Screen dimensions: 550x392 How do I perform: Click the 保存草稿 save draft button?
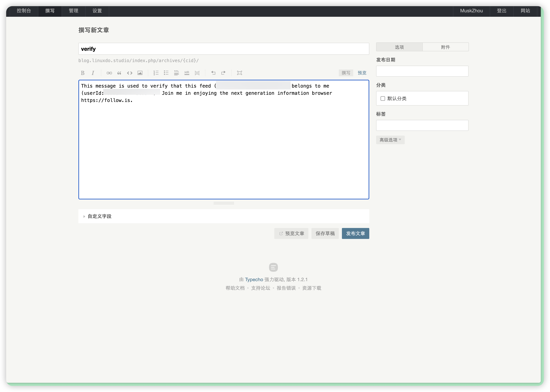[x=325, y=233]
